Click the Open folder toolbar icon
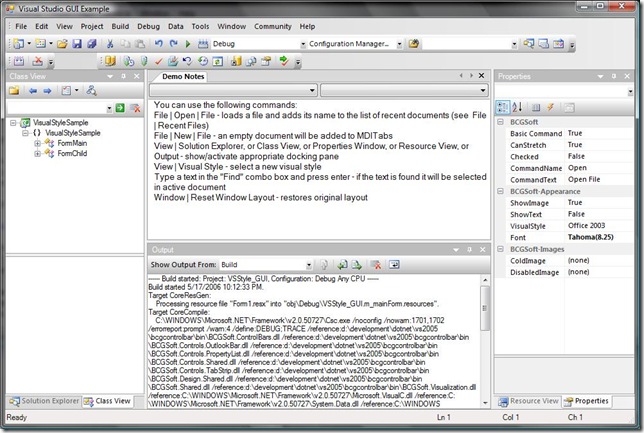The width and height of the screenshot is (644, 433). click(61, 44)
